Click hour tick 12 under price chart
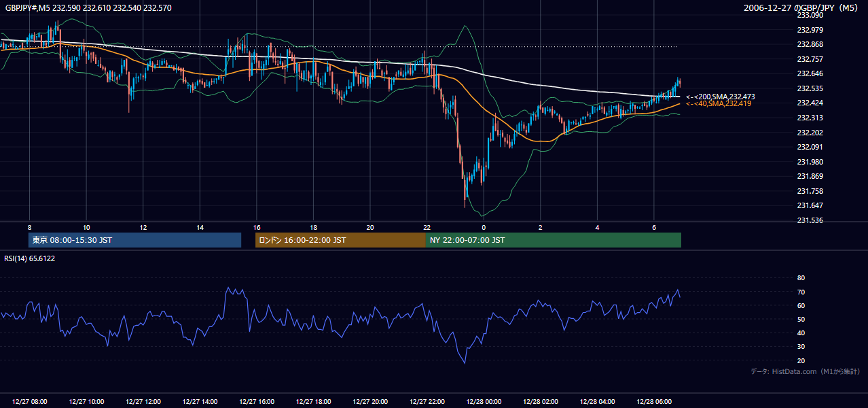 click(x=143, y=227)
